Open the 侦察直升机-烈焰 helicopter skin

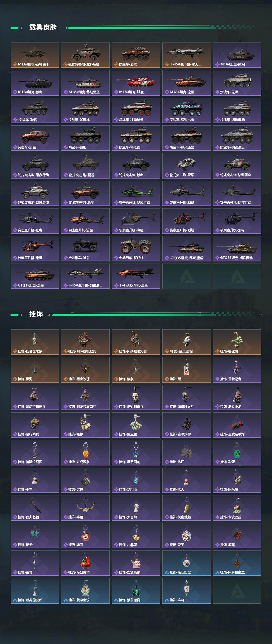(x=187, y=221)
